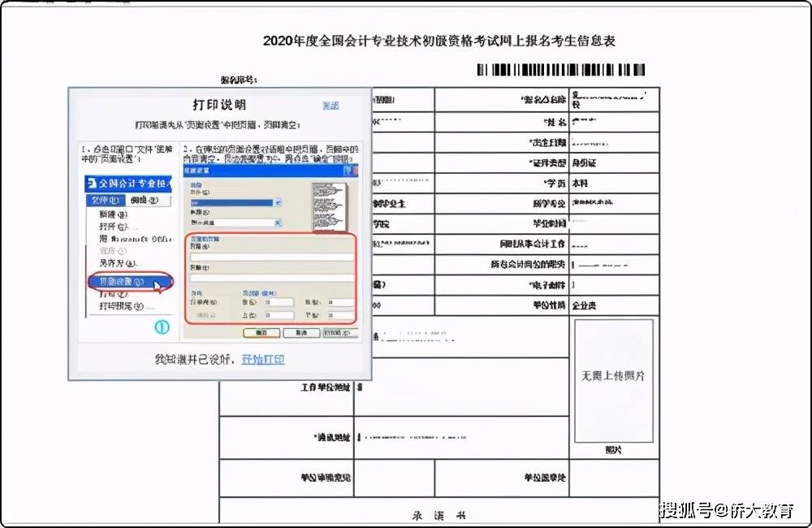Click the blue circled number 1 info icon

click(x=162, y=327)
